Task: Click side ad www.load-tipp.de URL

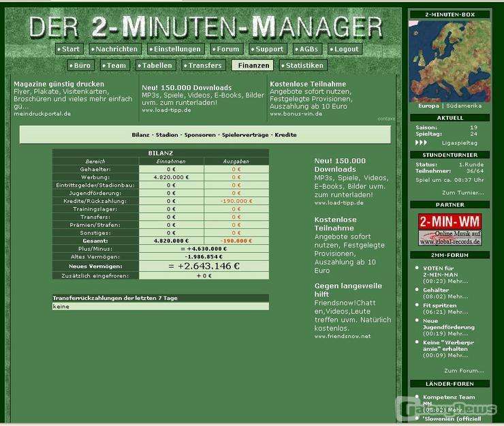Action: 338,203
